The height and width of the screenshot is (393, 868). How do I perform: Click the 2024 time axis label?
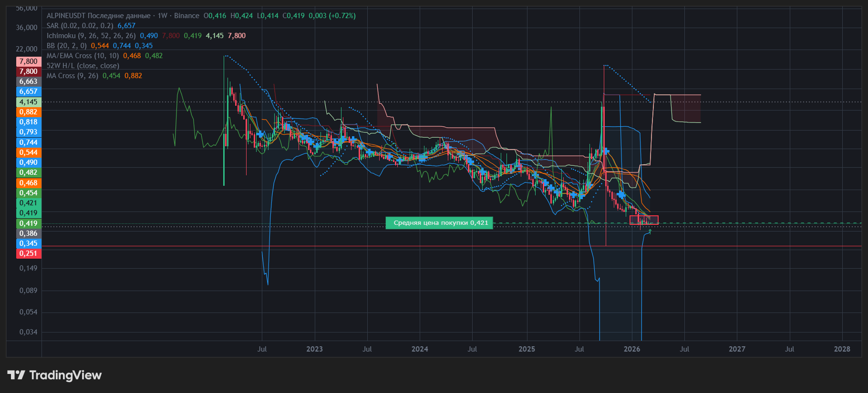(x=420, y=349)
